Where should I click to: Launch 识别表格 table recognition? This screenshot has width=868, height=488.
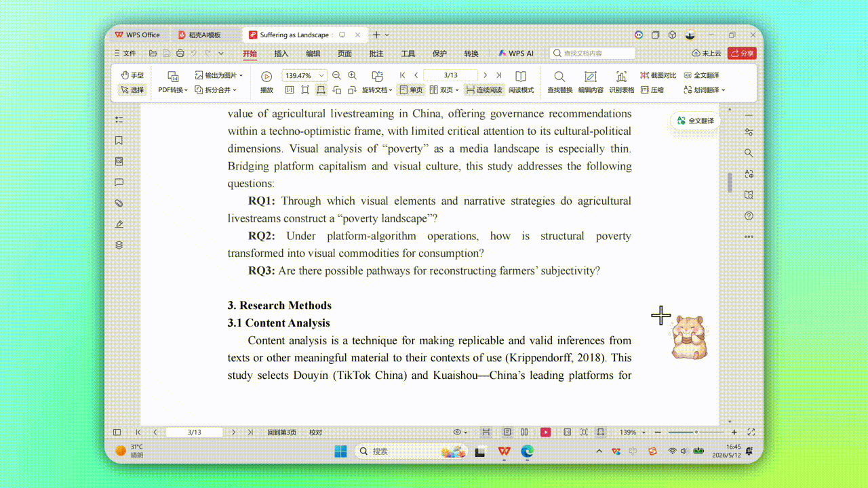622,81
